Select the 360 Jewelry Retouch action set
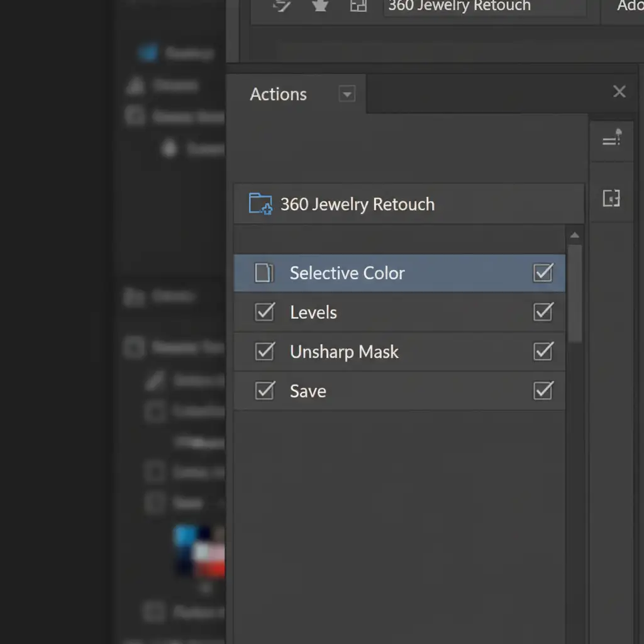Viewport: 644px width, 644px height. (357, 204)
